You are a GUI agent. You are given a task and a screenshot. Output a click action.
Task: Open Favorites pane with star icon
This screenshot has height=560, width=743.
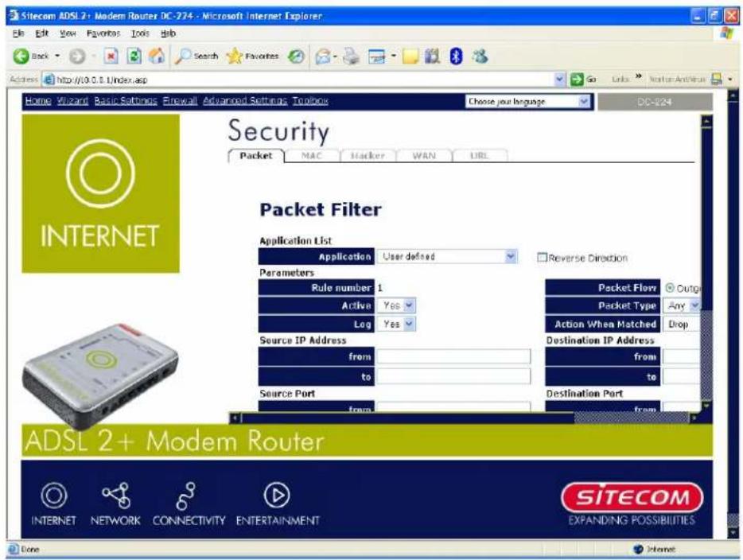coord(234,56)
